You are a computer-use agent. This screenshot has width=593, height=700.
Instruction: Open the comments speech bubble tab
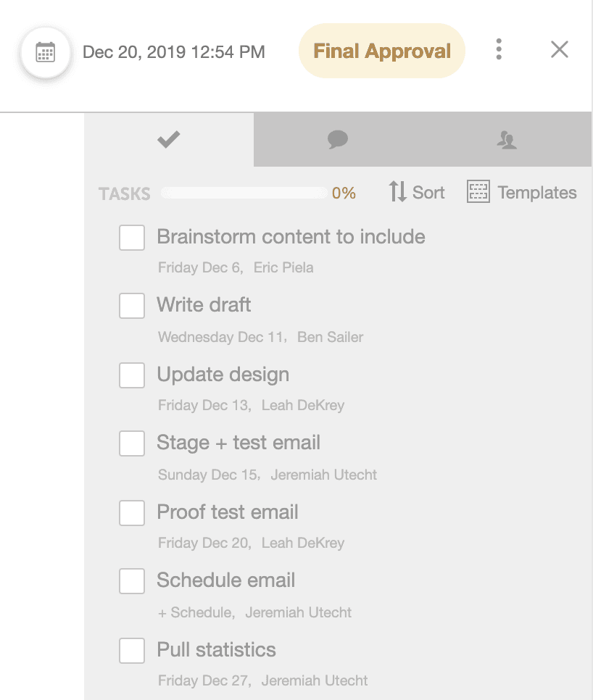[x=338, y=140]
